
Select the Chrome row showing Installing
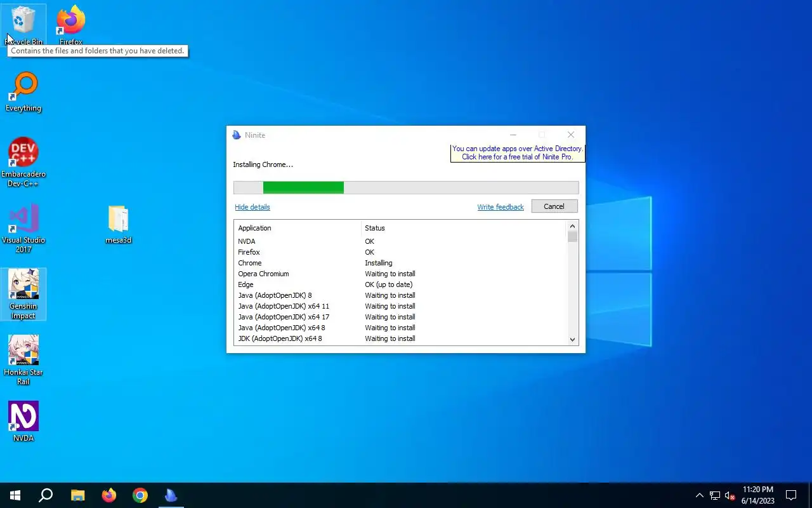(400, 263)
